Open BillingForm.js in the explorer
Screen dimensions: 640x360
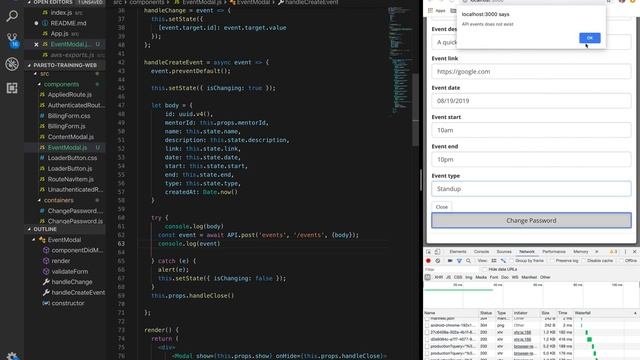point(67,127)
